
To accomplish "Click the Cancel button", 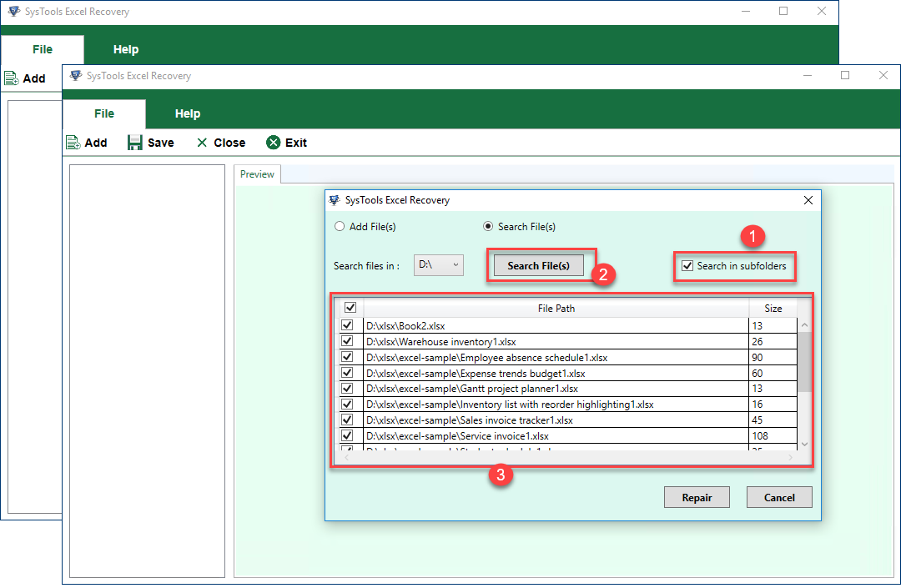I will click(779, 497).
